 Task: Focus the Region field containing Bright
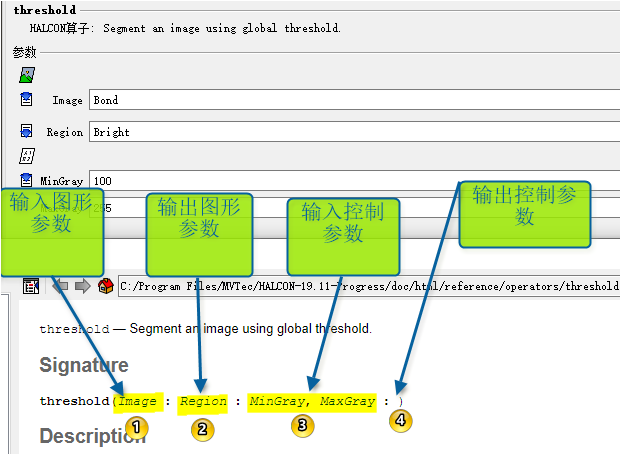point(354,131)
